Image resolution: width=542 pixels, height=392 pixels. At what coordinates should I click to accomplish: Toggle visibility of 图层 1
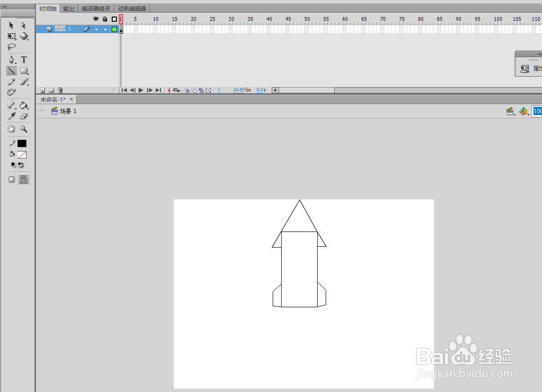coord(97,29)
